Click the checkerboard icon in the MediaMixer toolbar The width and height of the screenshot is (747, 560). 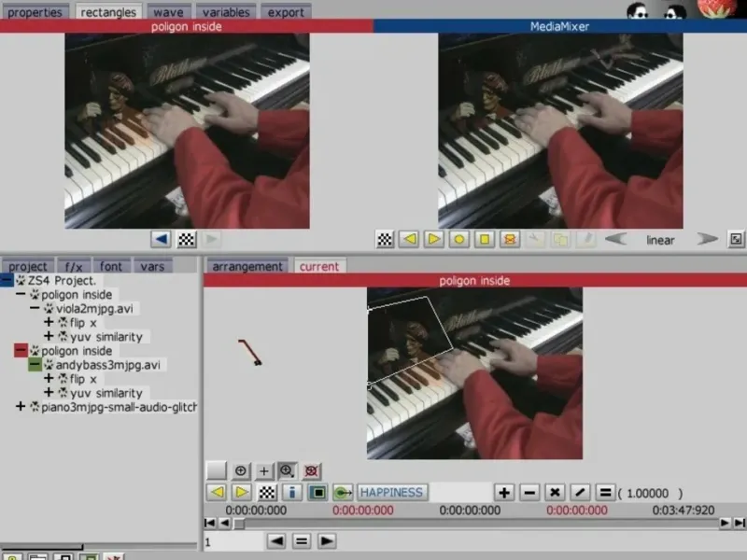click(x=385, y=239)
